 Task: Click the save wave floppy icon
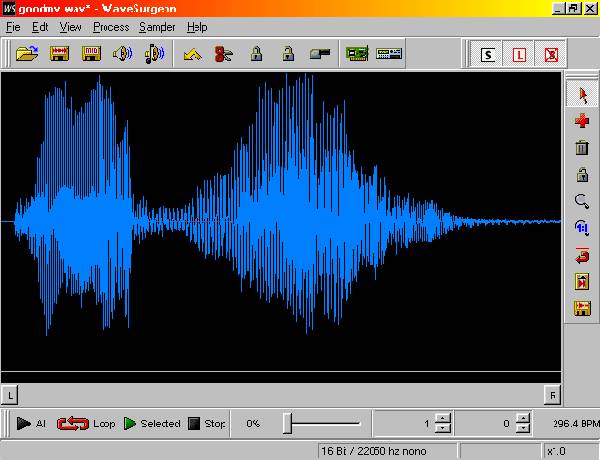click(59, 54)
